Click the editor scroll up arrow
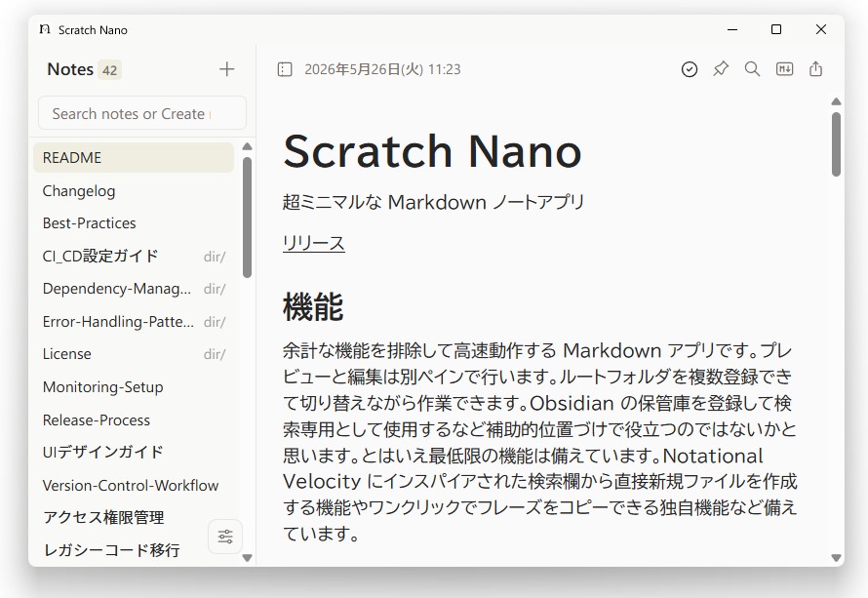868x598 pixels. point(837,101)
